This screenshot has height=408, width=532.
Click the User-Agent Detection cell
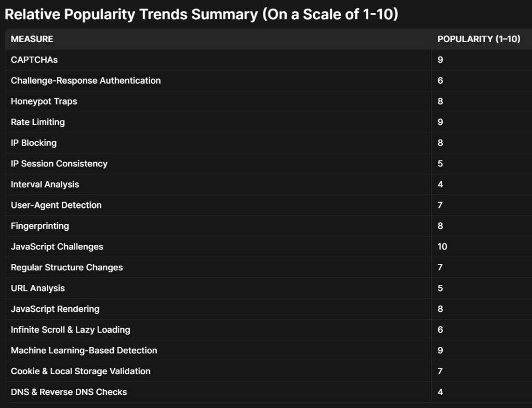(56, 205)
